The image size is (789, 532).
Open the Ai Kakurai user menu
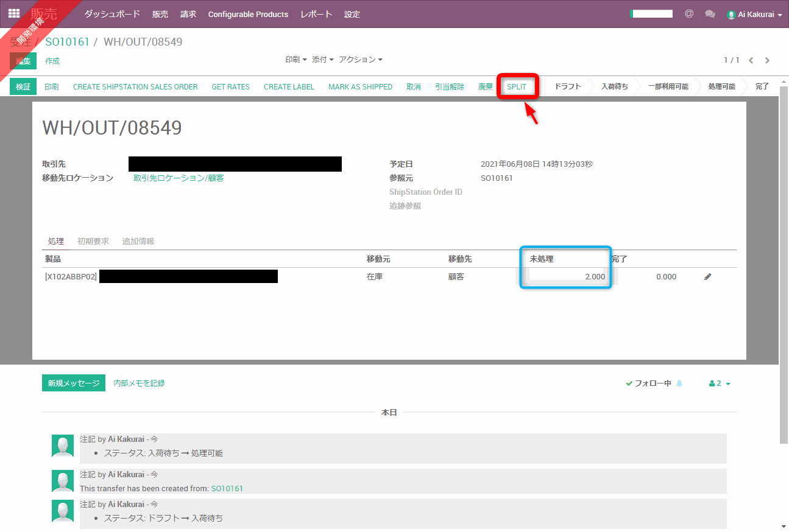pos(754,14)
